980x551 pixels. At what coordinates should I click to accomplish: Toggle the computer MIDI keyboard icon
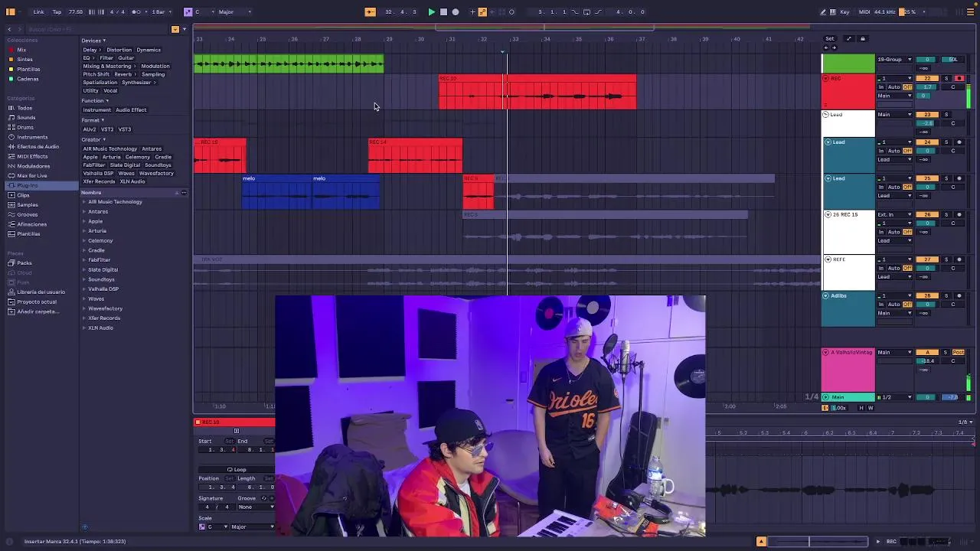833,11
